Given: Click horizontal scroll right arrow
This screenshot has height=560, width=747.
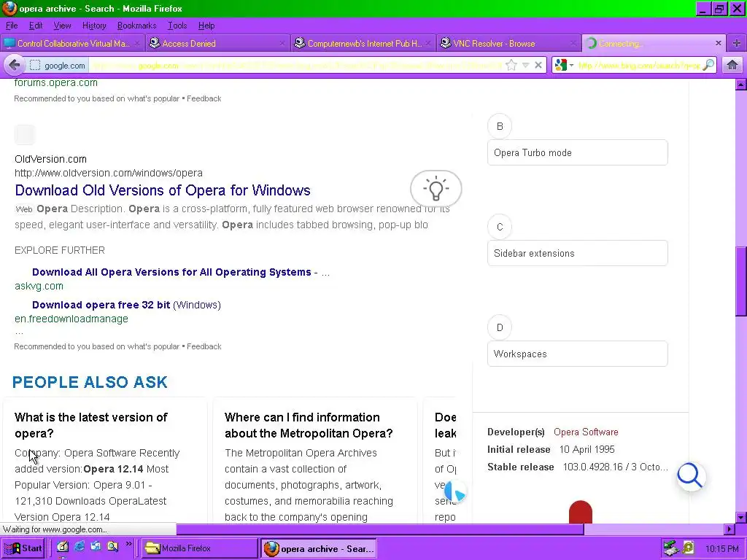Looking at the screenshot, I should coord(729,529).
